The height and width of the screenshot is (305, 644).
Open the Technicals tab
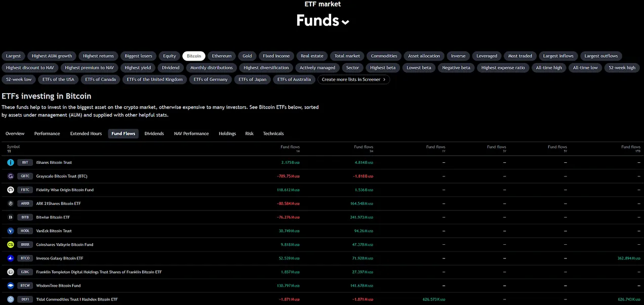273,134
